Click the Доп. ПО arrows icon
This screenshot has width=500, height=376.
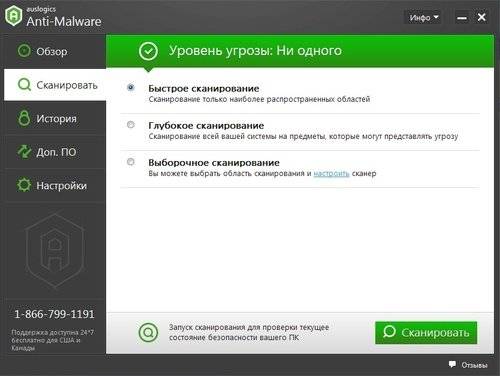coord(24,152)
